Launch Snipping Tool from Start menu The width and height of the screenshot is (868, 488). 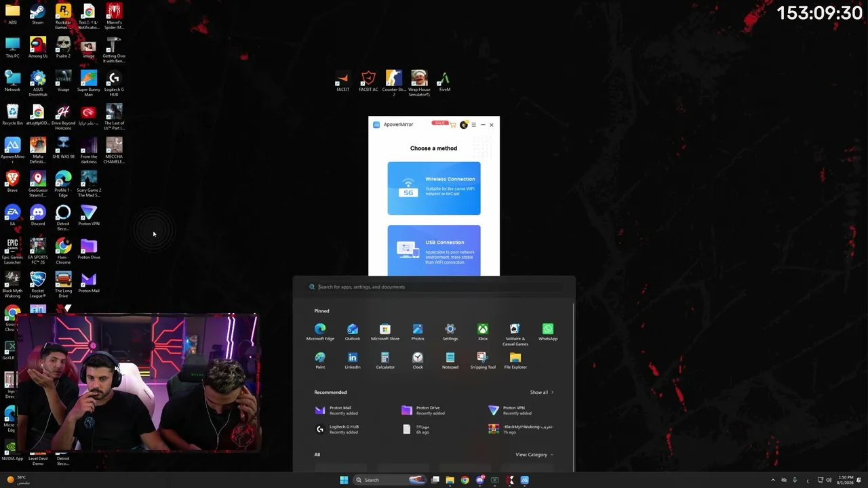point(483,361)
